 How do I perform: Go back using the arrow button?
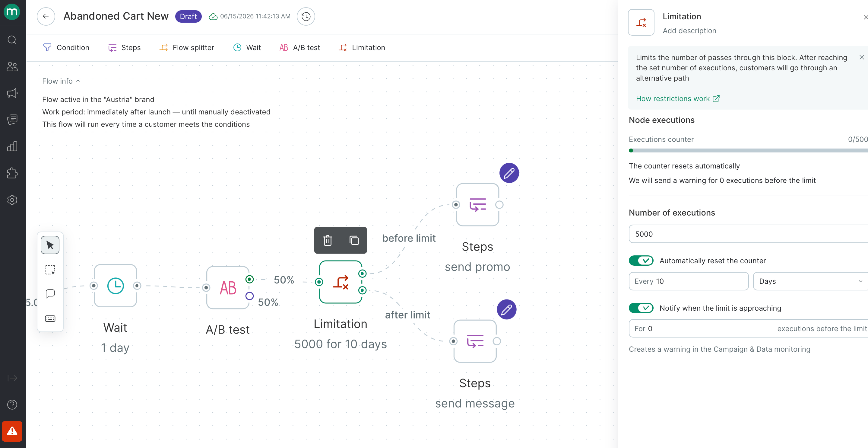coord(46,16)
